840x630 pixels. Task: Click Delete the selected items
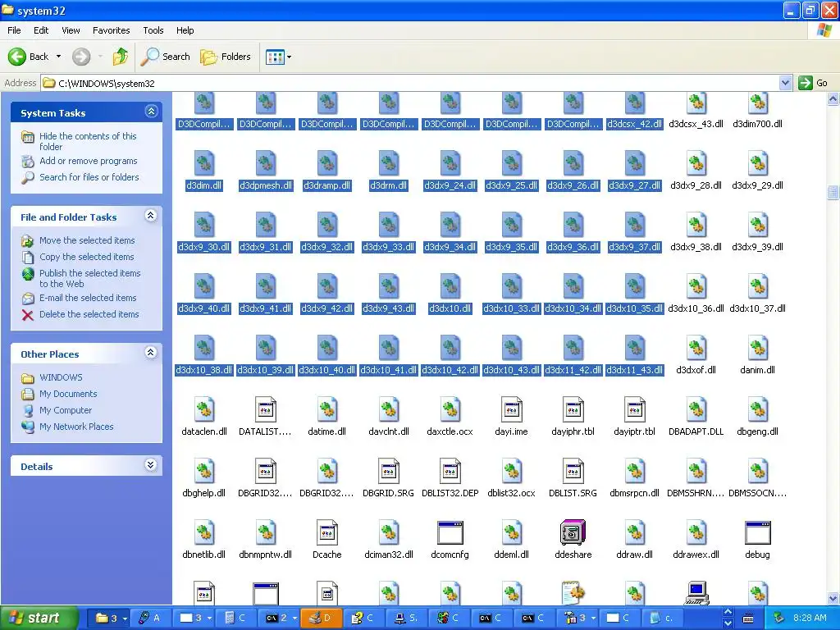[89, 314]
